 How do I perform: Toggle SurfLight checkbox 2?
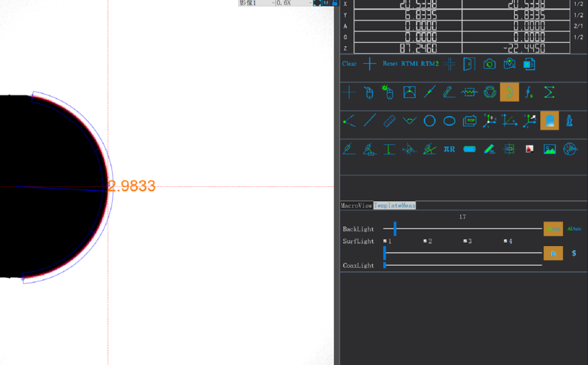tap(426, 241)
